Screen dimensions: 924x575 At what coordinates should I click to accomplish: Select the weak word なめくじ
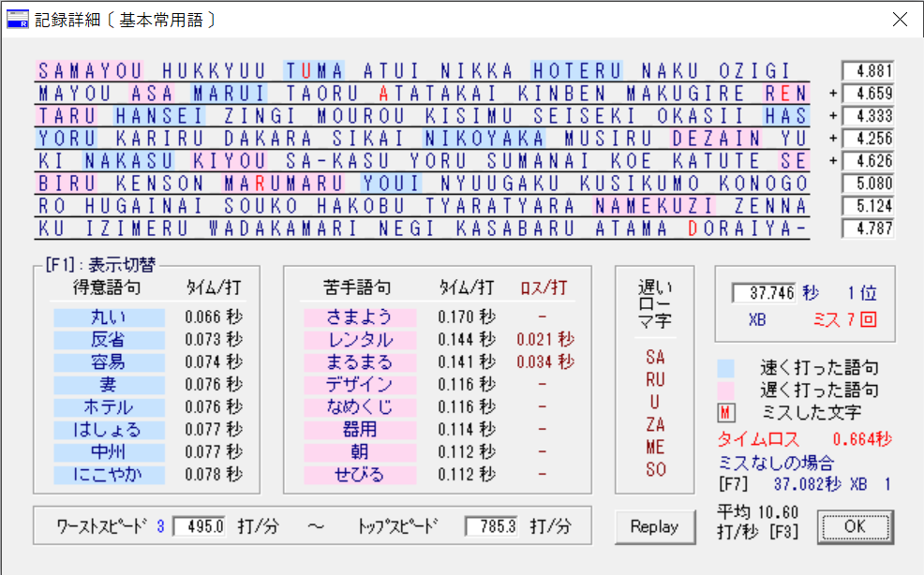point(360,407)
